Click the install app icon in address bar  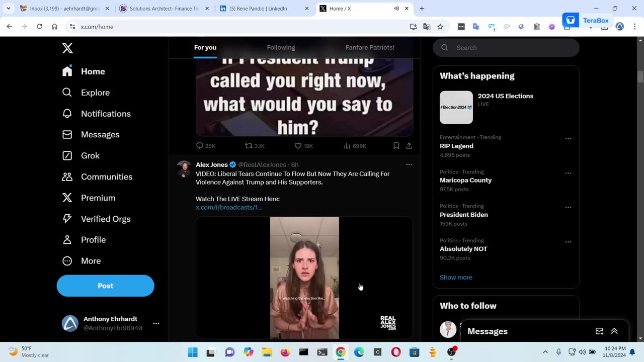click(413, 27)
